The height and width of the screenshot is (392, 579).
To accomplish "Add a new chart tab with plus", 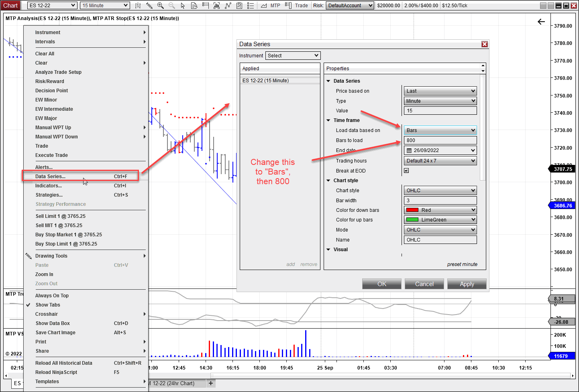I will [211, 383].
